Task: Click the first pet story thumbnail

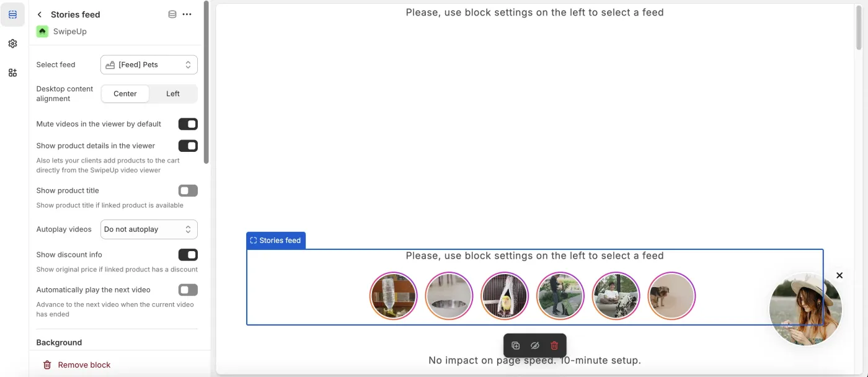Action: (393, 296)
